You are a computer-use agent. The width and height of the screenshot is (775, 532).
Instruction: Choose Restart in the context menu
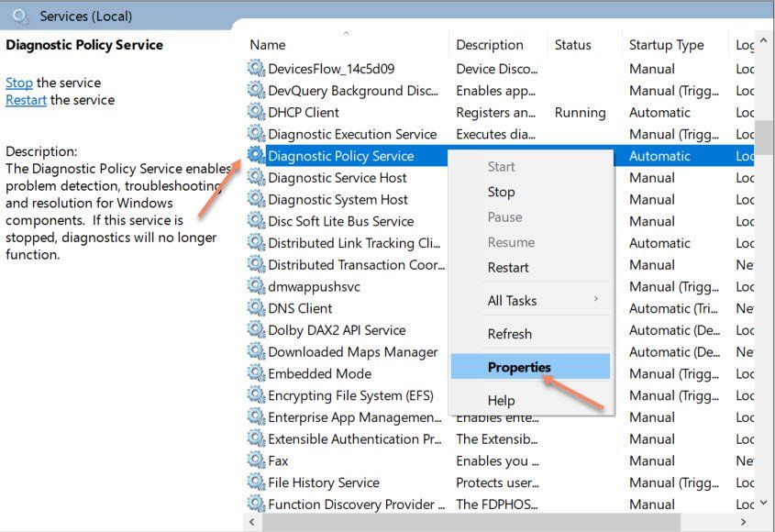coord(508,268)
